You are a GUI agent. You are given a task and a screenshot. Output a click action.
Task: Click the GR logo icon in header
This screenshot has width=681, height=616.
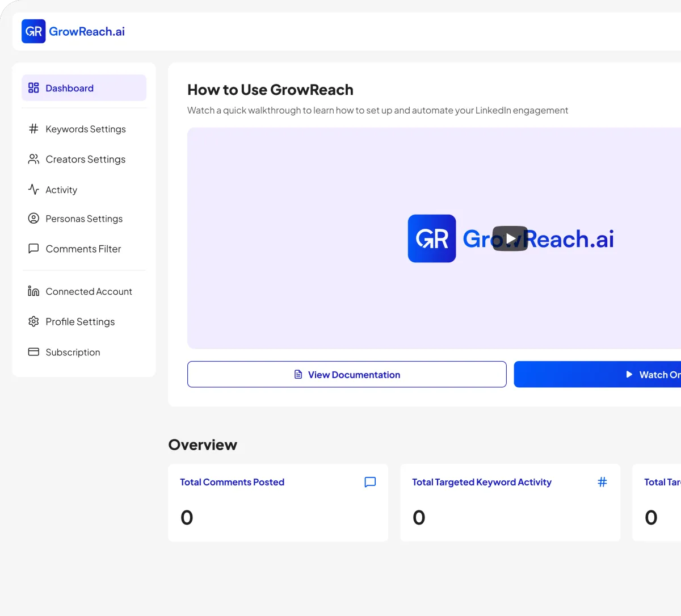point(33,31)
